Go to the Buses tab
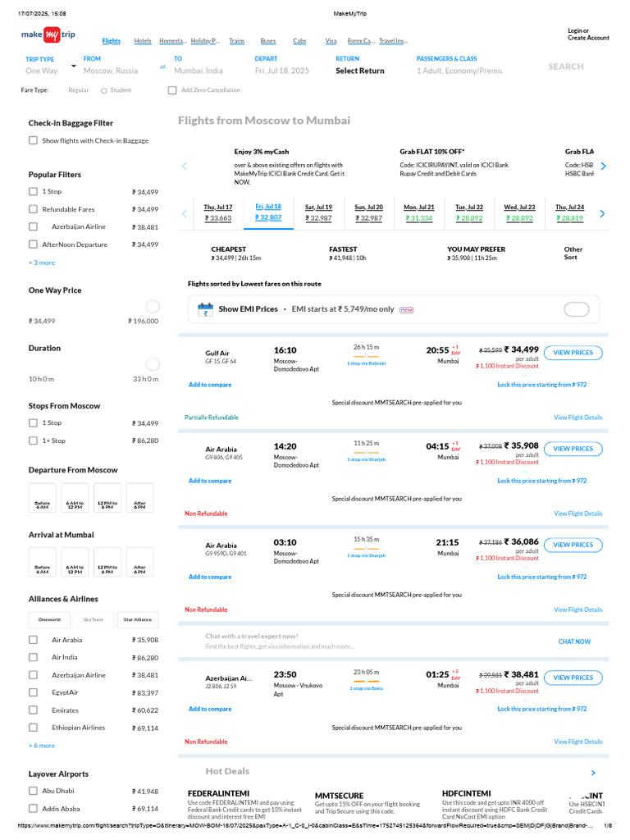 pos(268,41)
